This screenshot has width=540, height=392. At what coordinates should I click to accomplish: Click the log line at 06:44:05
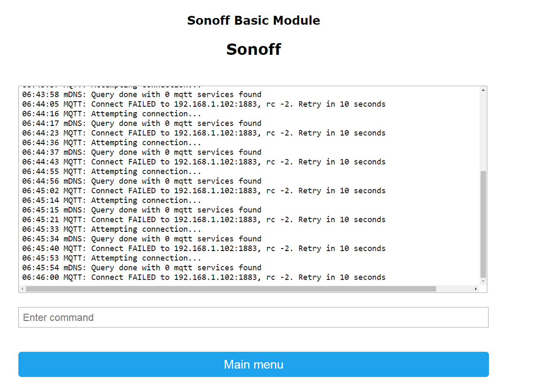click(204, 104)
